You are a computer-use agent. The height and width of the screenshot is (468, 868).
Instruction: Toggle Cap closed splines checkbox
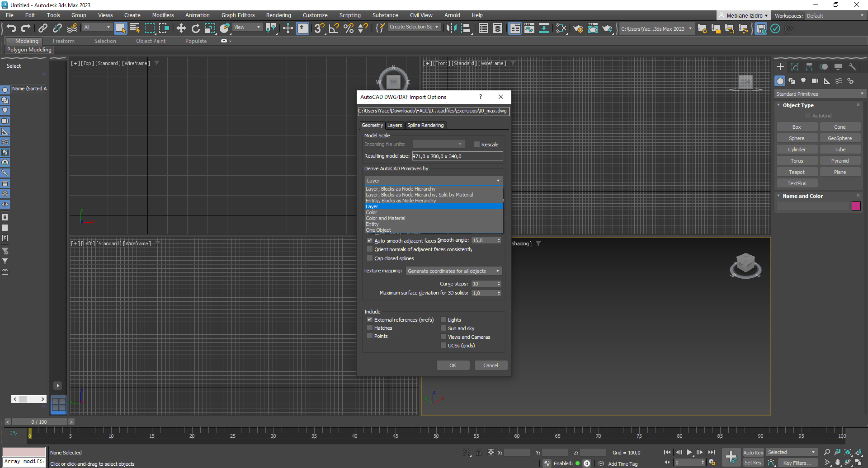click(x=370, y=258)
